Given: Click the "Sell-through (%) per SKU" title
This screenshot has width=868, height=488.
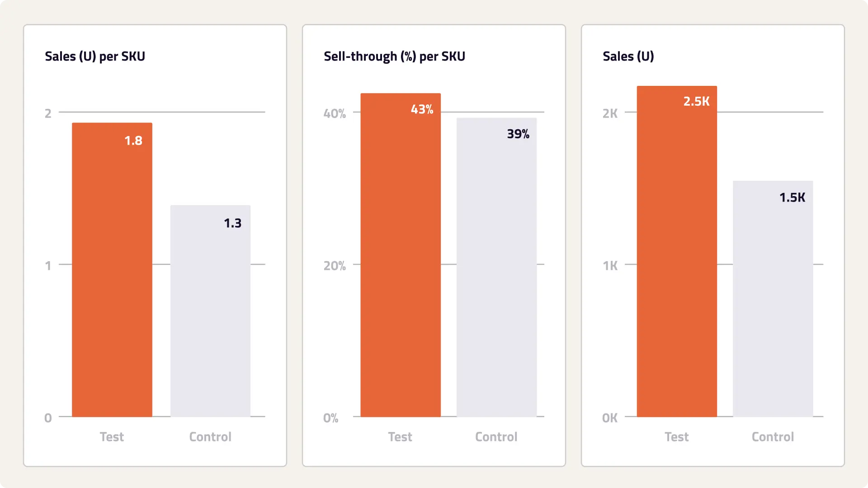Looking at the screenshot, I should 394,56.
